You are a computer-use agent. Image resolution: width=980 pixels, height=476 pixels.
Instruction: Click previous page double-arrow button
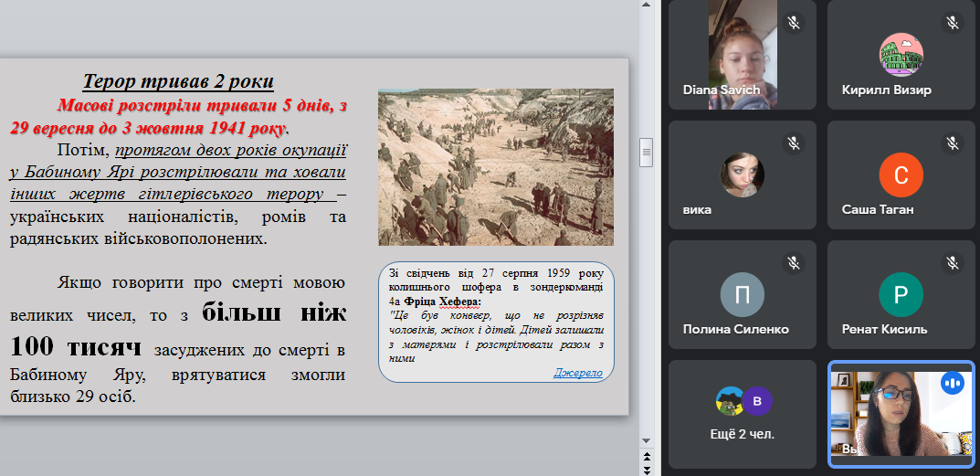(x=647, y=458)
